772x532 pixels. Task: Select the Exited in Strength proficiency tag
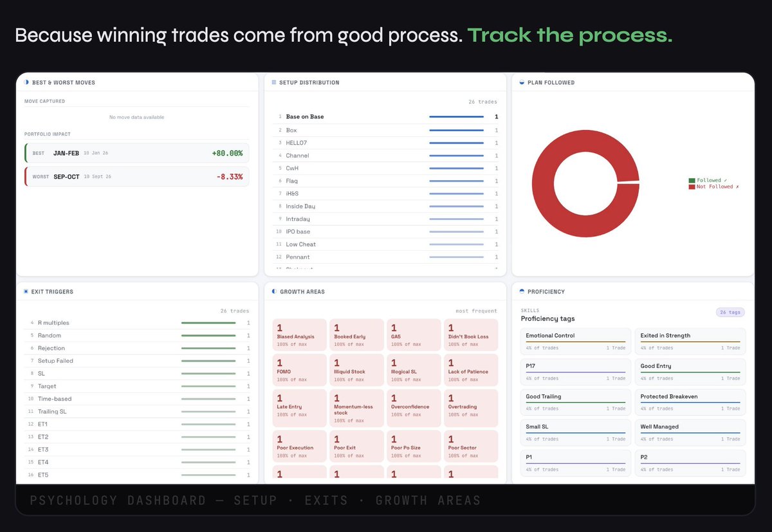pos(690,341)
